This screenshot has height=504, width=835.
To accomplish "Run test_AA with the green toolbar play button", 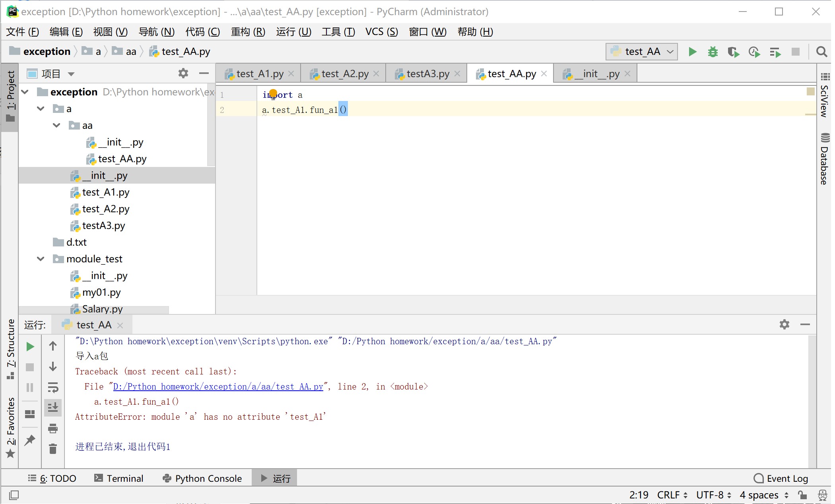I will click(692, 52).
